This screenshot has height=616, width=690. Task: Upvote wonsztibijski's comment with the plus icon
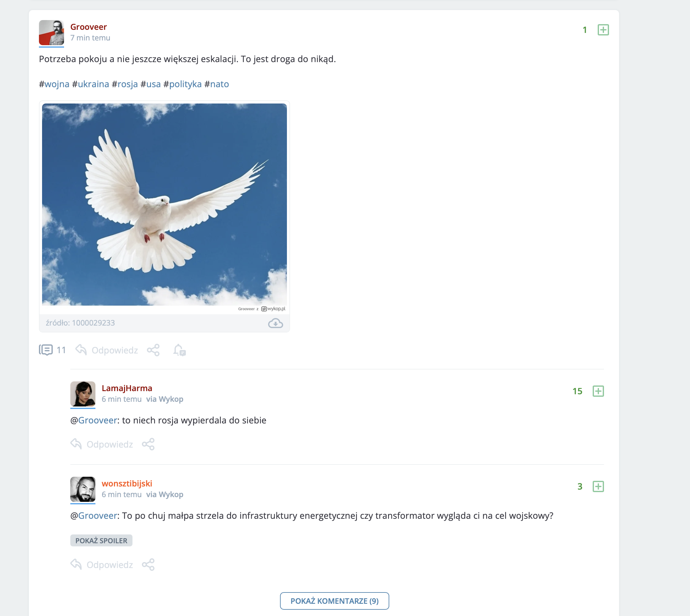(598, 486)
